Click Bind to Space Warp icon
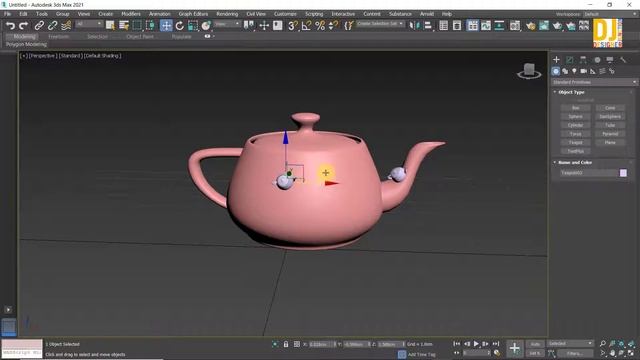 point(66,26)
